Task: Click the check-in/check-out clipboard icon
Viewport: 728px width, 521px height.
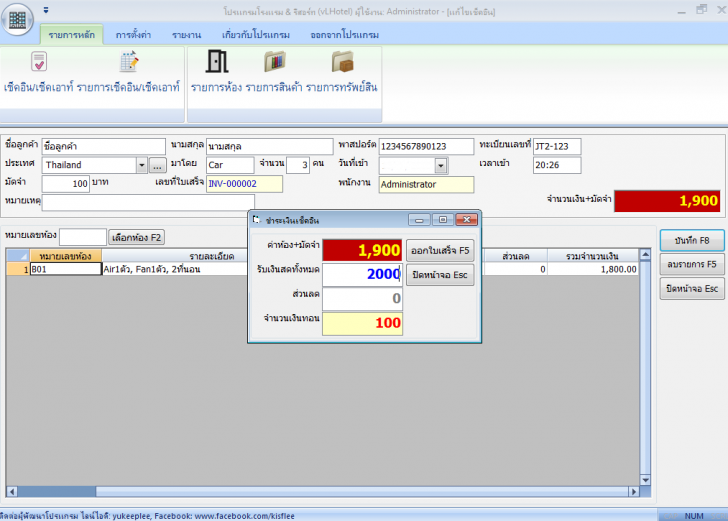Action: [39, 62]
